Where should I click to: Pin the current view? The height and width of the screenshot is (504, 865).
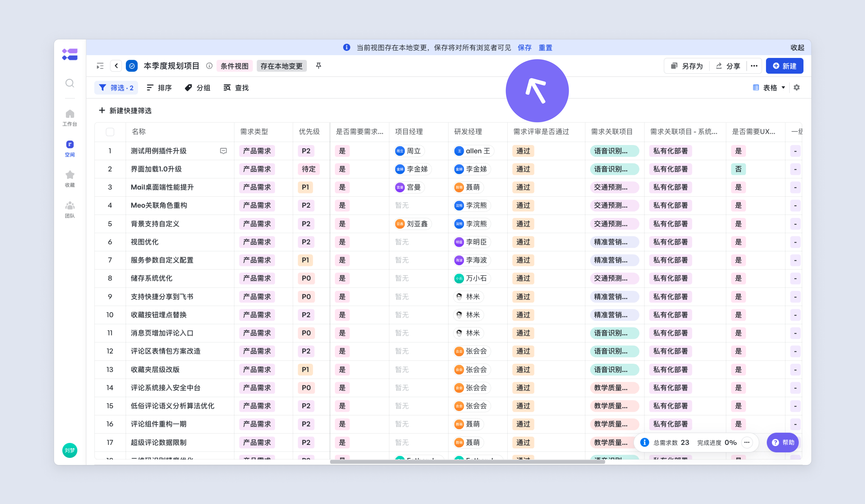coord(319,65)
